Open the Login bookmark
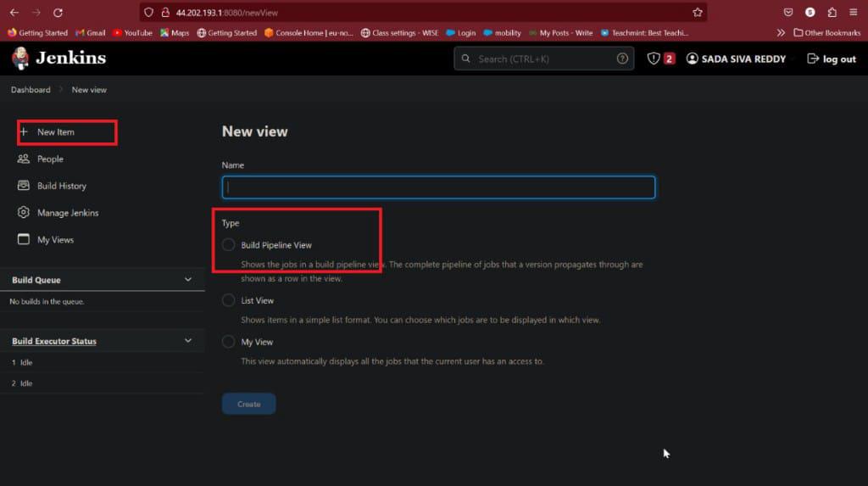This screenshot has height=486, width=868. (461, 33)
